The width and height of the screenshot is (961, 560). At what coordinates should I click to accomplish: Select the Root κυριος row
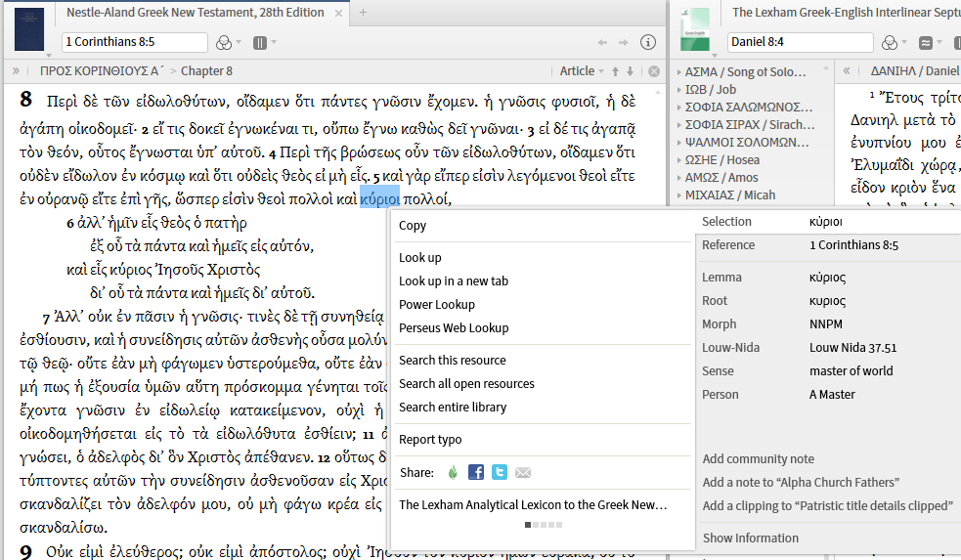(829, 301)
